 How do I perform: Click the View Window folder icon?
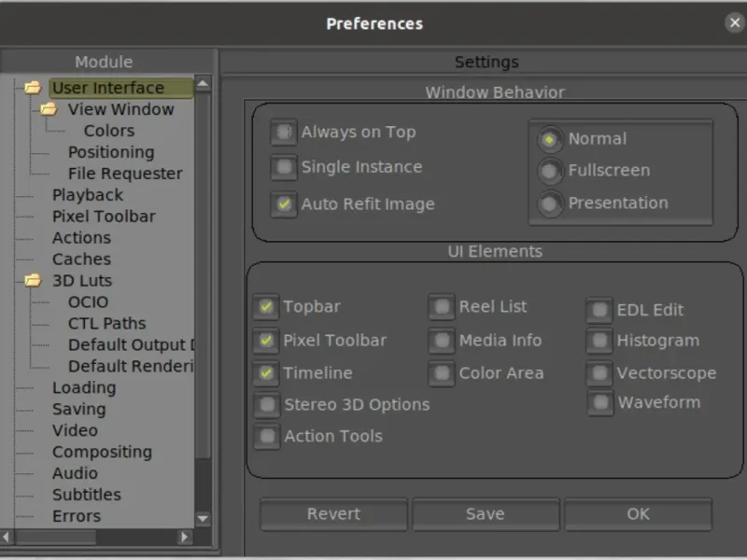49,109
